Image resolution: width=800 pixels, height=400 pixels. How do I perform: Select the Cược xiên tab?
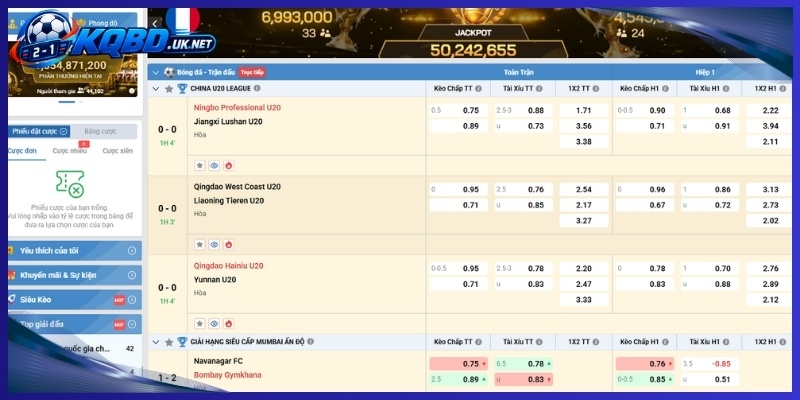pos(117,151)
